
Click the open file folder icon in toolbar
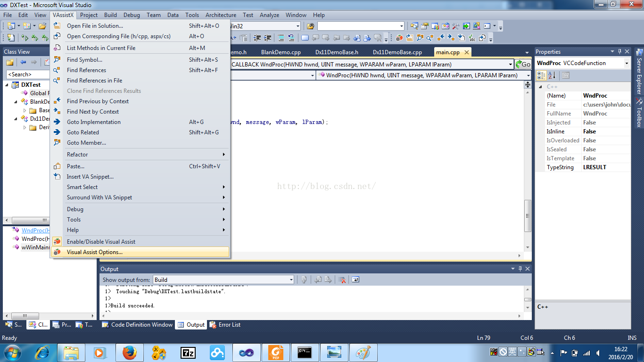click(x=42, y=26)
